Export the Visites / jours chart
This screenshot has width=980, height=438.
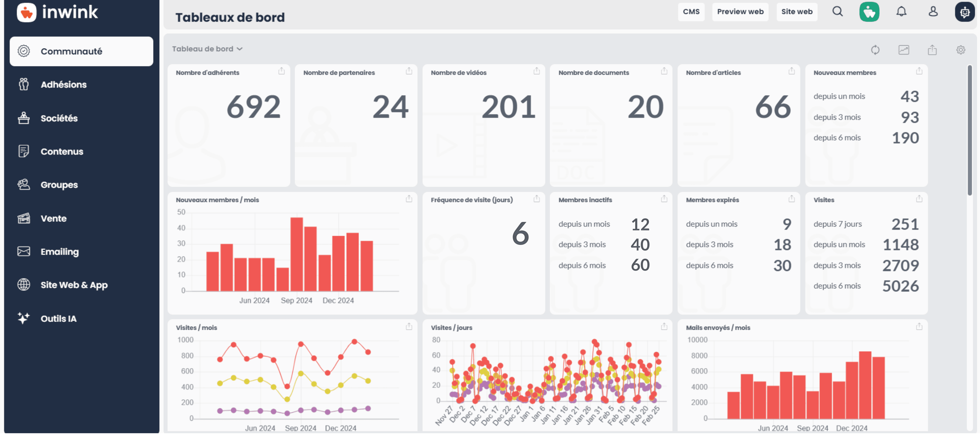tap(664, 326)
